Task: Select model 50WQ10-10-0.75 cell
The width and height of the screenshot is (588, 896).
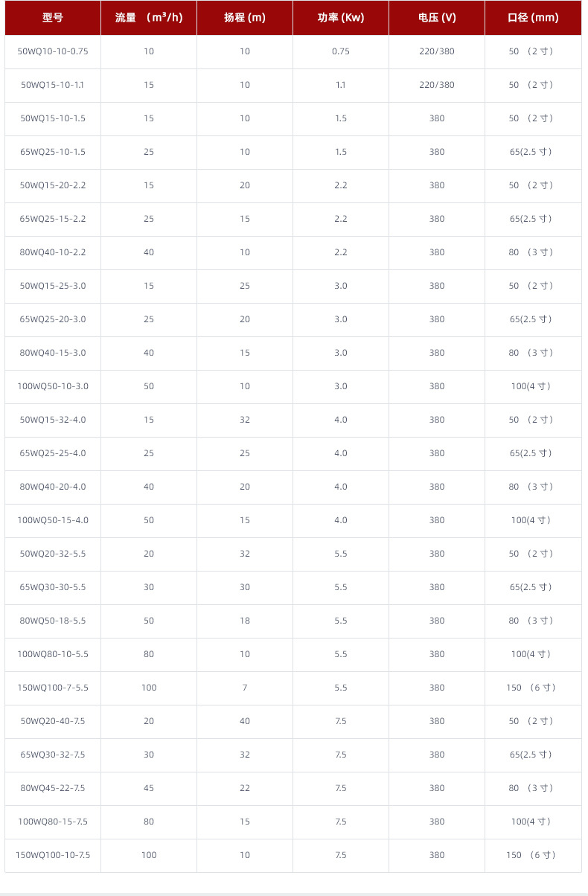Action: click(53, 51)
